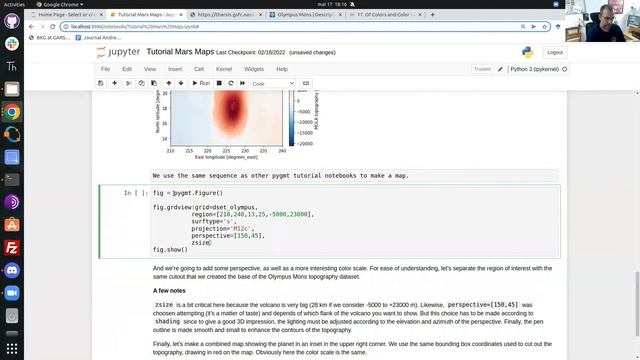Screen dimensions: 640x360
Task: Open Slack from the dock
Action: coord(12,44)
